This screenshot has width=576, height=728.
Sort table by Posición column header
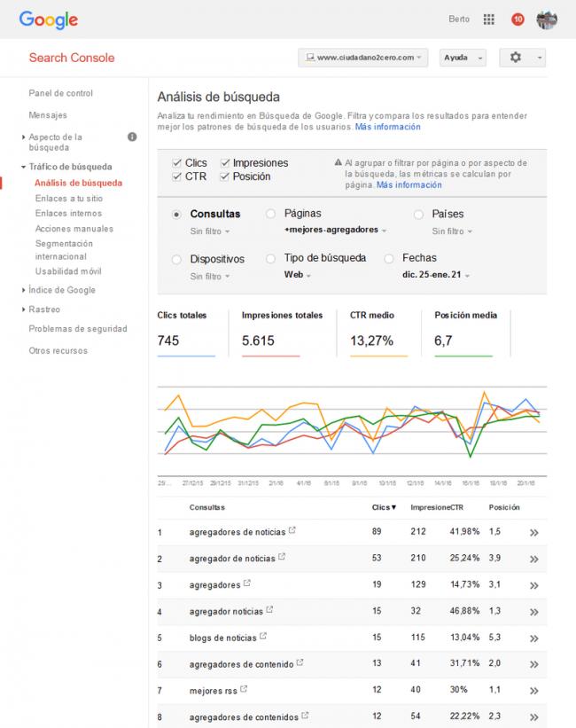[504, 507]
